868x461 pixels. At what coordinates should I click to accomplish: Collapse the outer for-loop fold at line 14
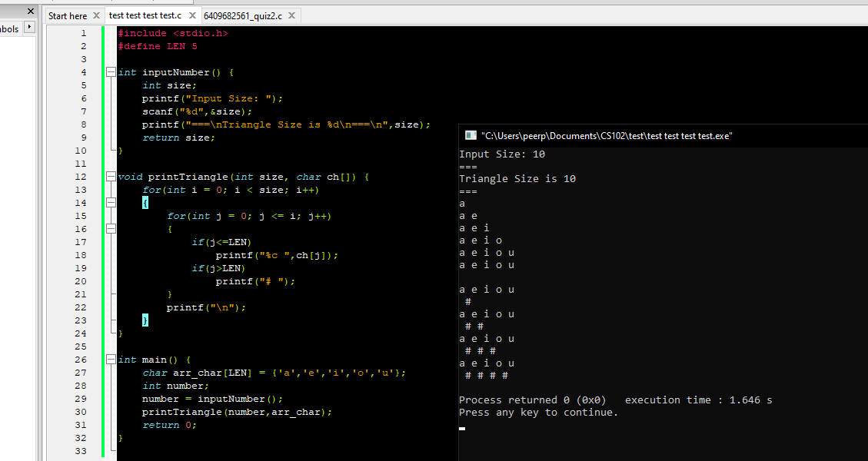[111, 203]
